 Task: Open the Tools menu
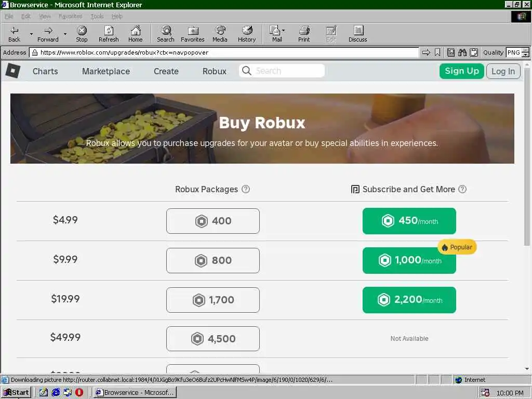tap(97, 16)
